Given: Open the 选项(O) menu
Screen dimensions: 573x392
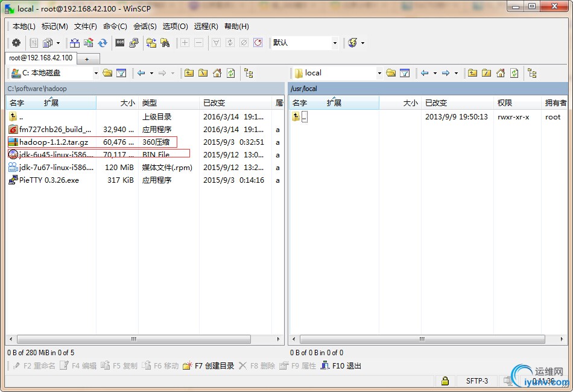Looking at the screenshot, I should pyautogui.click(x=175, y=27).
